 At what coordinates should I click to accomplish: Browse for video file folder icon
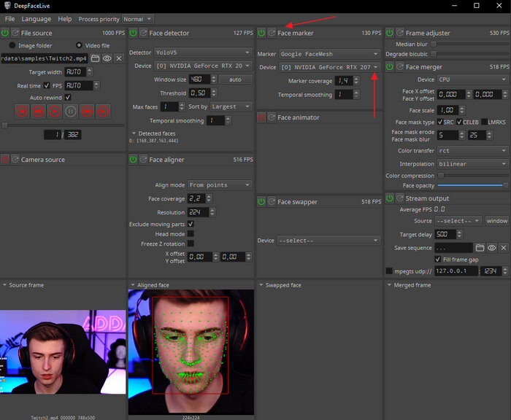pos(95,58)
